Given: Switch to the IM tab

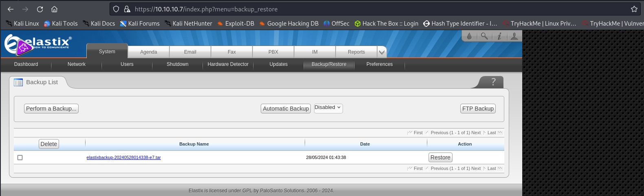Looking at the screenshot, I should coord(315,52).
